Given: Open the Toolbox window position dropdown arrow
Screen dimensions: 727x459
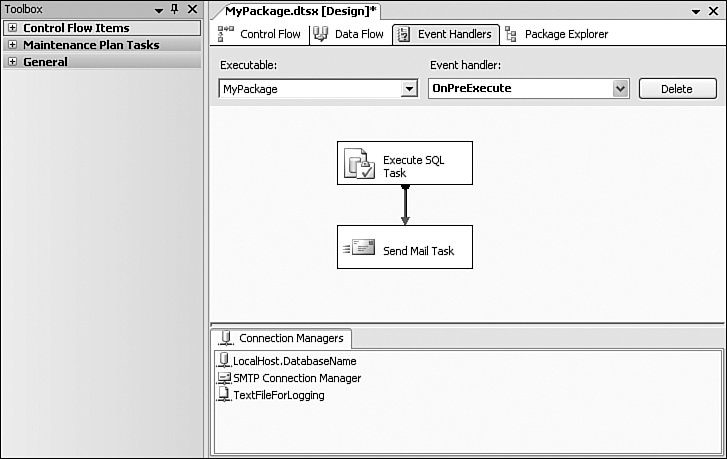Looking at the screenshot, I should click(x=159, y=10).
